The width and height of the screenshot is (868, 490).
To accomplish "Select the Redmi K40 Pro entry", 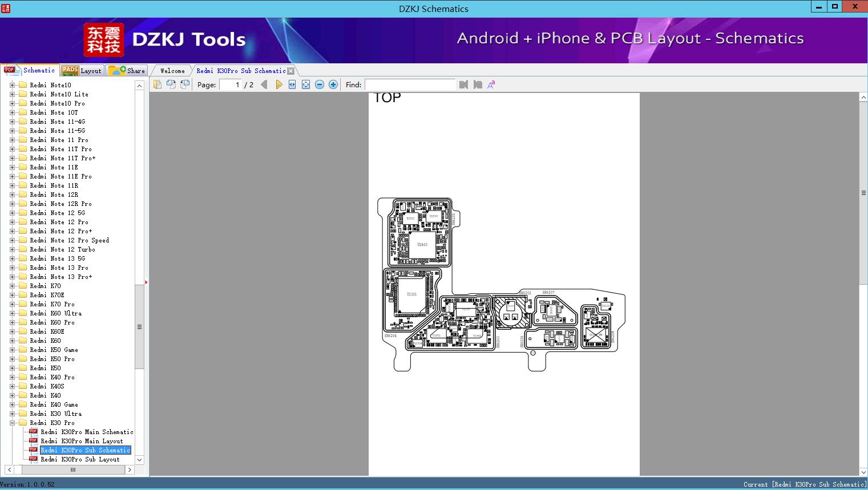I will click(52, 377).
